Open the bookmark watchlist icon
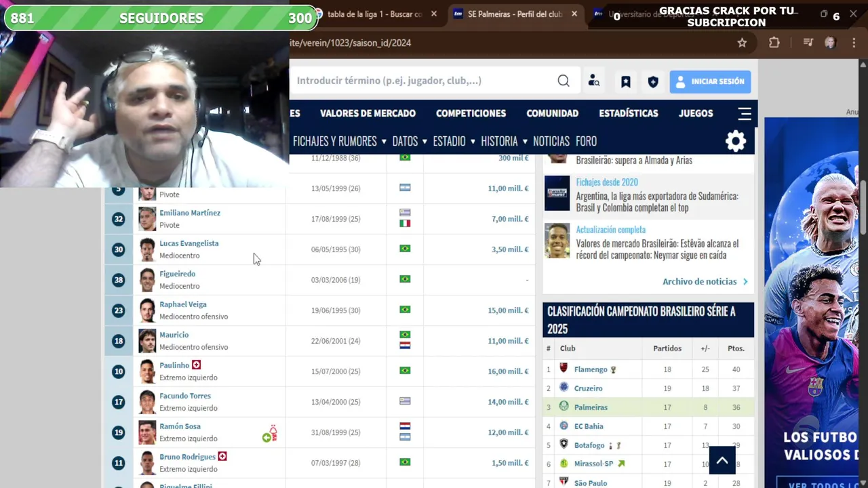The height and width of the screenshot is (488, 868). (x=625, y=81)
